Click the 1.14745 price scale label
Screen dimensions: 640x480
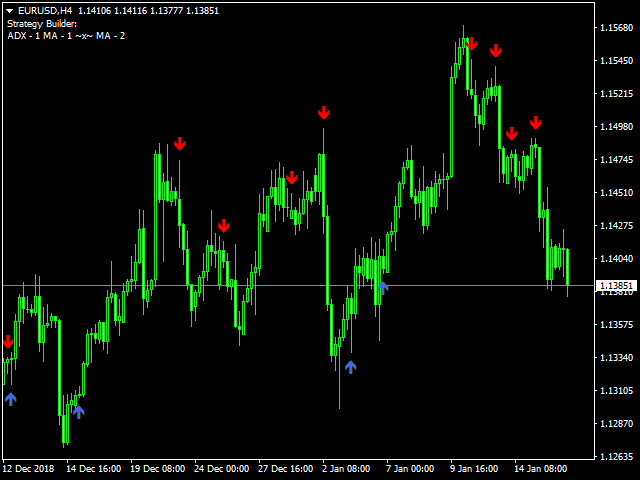pyautogui.click(x=616, y=160)
